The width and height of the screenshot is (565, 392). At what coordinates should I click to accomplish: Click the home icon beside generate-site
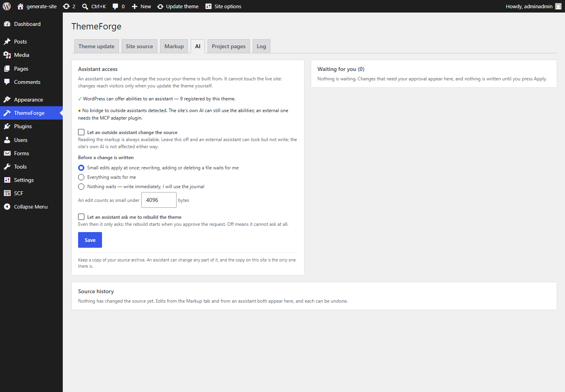[x=20, y=6]
